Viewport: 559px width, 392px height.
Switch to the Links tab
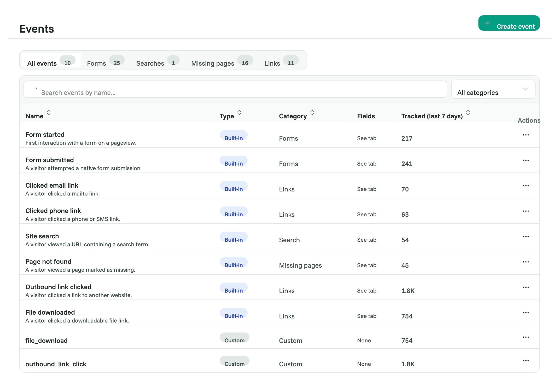281,60
